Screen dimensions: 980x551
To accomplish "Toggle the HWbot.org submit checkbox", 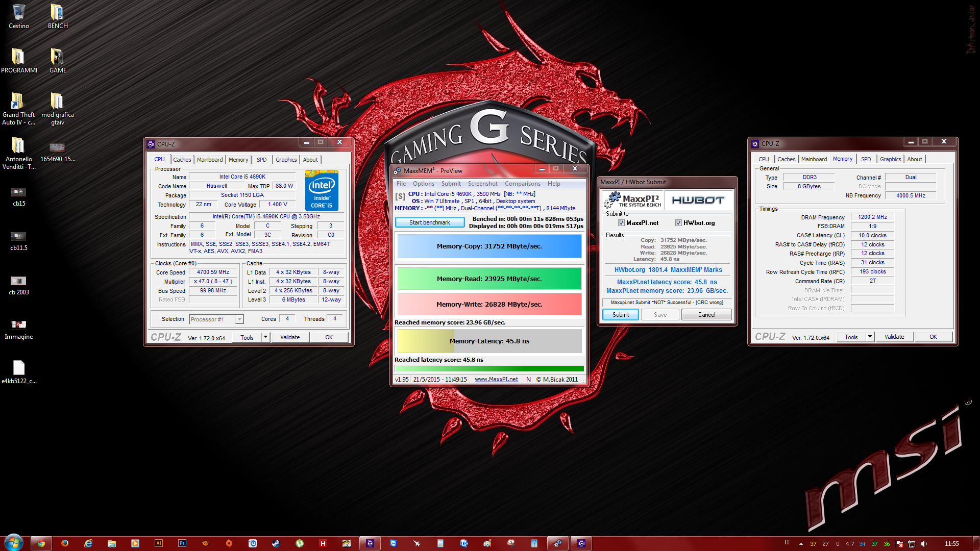I will tap(678, 223).
